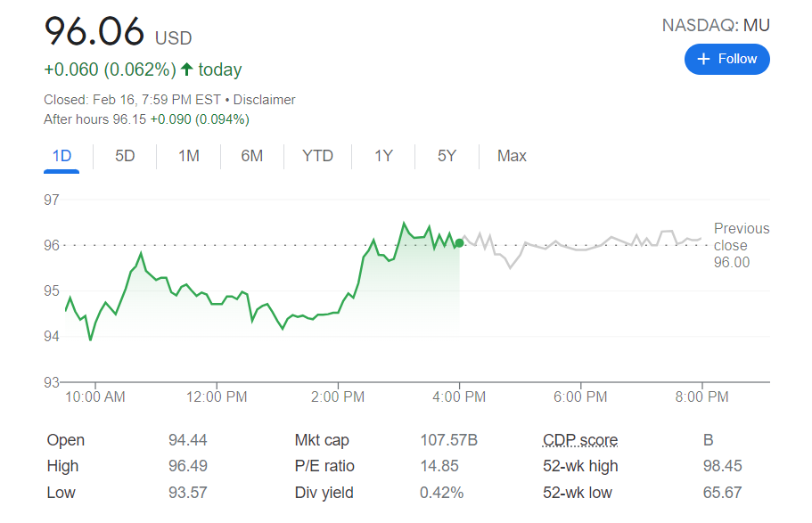Click the green up arrow beside today
The image size is (812, 523).
tap(186, 69)
